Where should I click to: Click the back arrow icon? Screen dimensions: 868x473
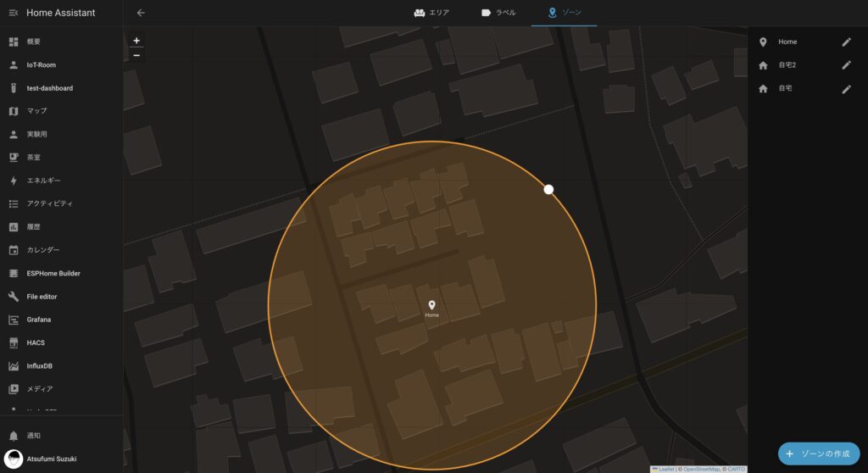point(141,13)
